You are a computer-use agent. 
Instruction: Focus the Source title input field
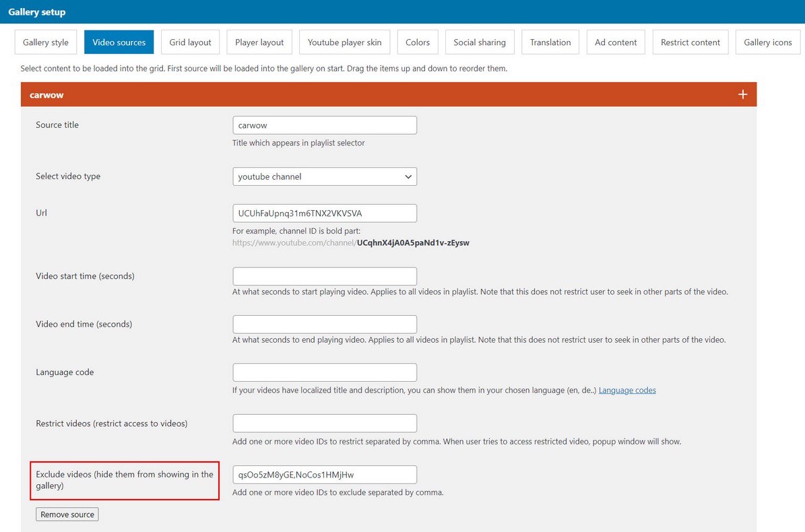point(325,125)
